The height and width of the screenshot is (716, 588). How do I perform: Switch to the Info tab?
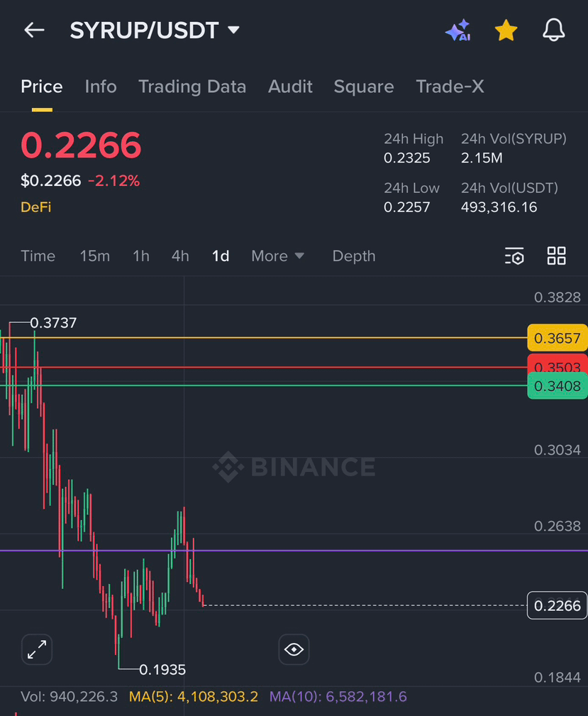[x=101, y=87]
